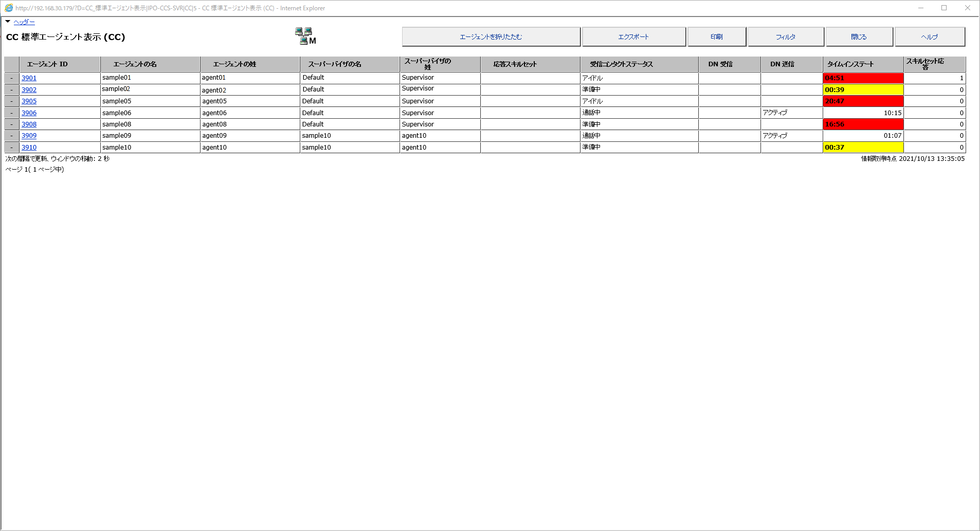Click the network computers M icon
980x531 pixels.
pos(305,36)
